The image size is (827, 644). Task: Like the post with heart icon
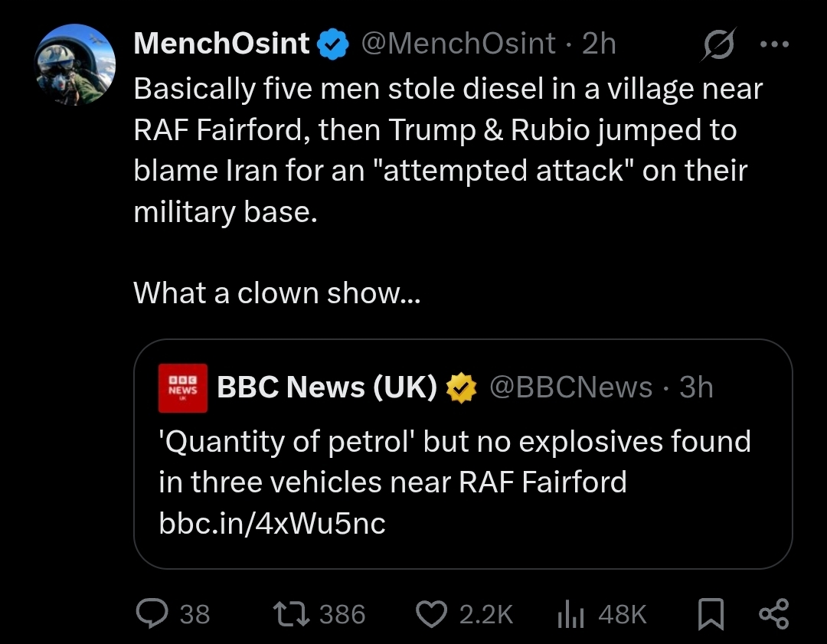431,614
